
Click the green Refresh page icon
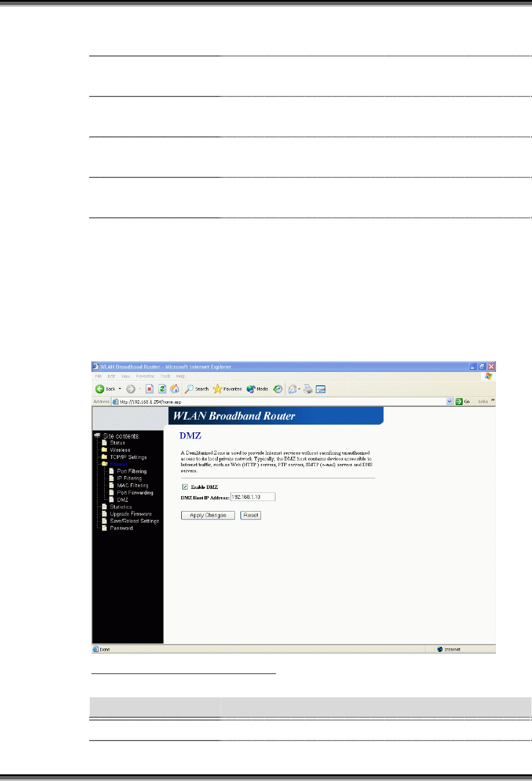click(x=162, y=389)
